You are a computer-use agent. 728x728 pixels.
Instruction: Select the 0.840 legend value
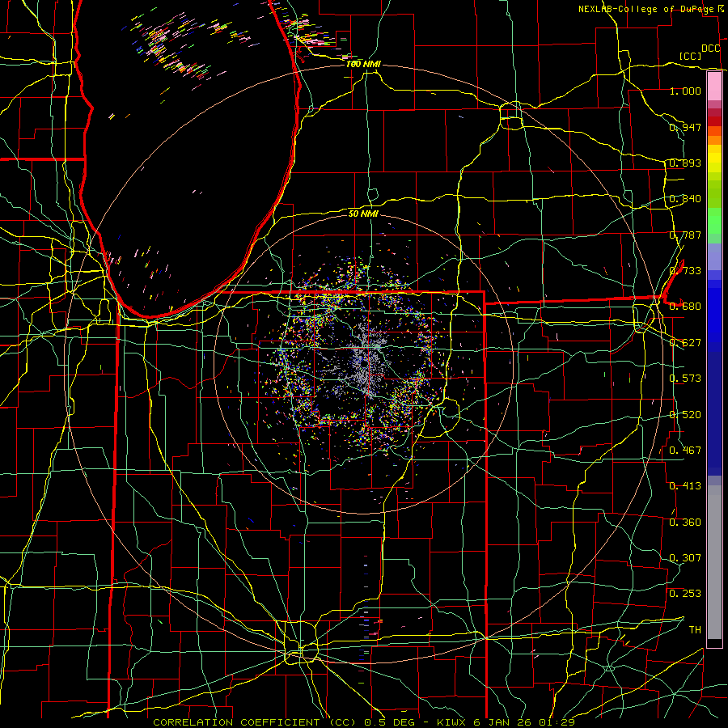[685, 199]
